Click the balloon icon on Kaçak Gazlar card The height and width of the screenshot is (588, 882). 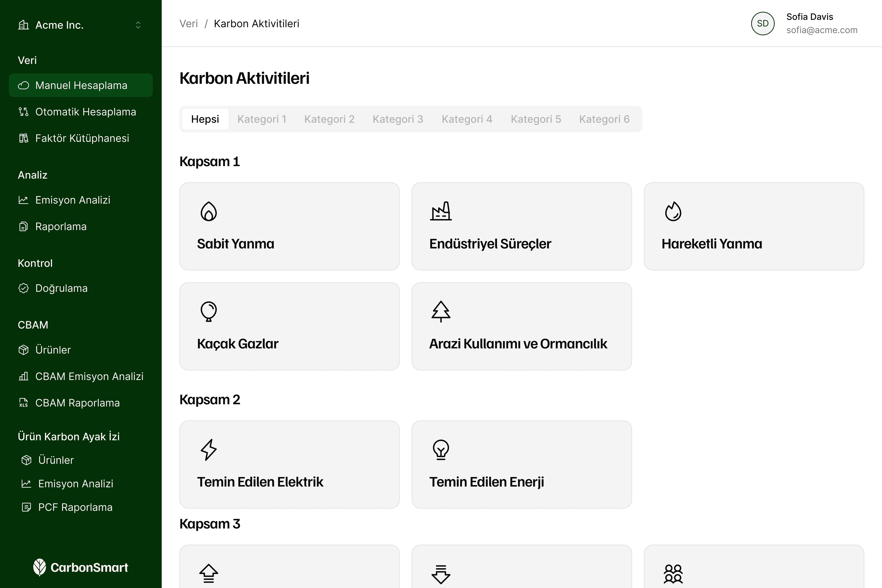click(x=209, y=312)
